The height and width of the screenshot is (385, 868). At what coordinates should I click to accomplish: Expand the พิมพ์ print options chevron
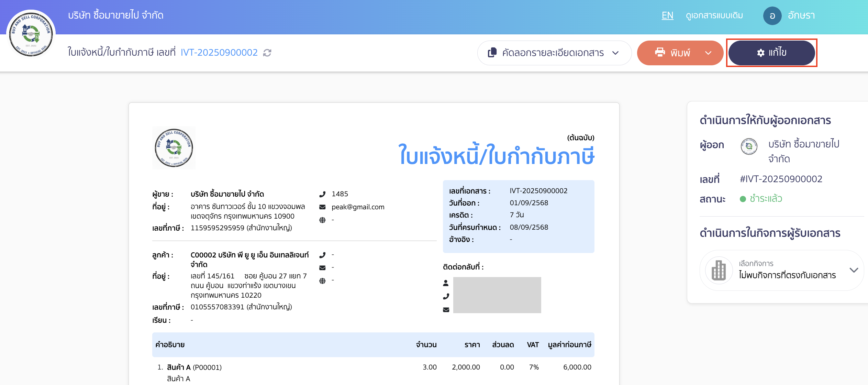click(x=708, y=53)
